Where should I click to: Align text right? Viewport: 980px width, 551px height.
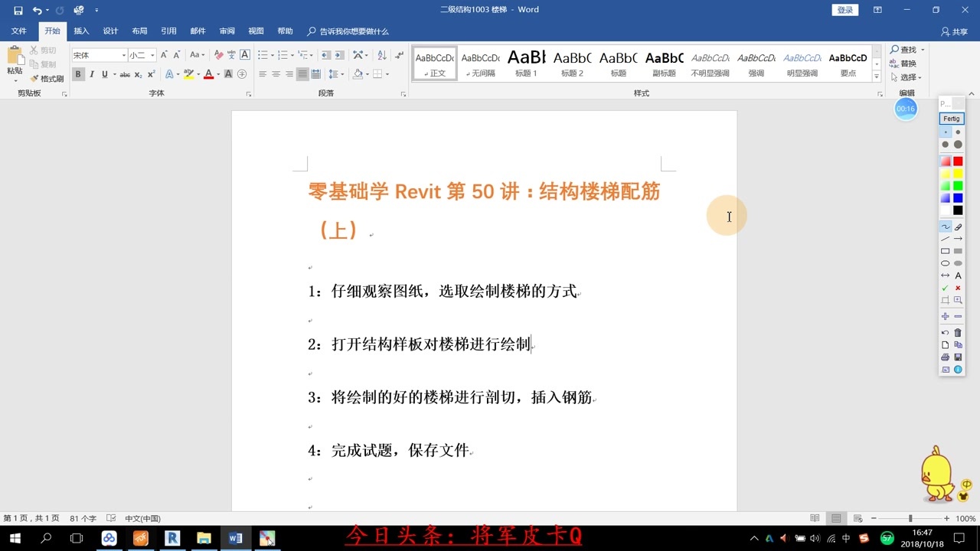click(289, 74)
